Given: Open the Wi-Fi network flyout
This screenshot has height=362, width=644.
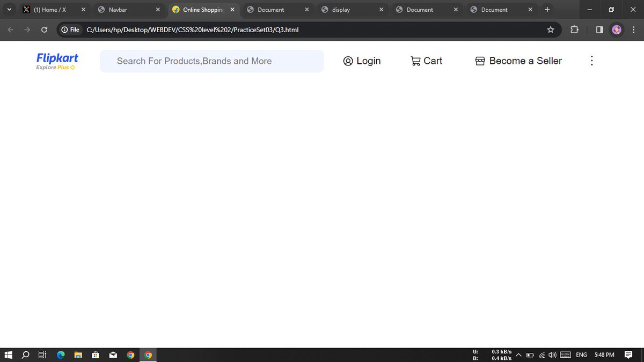Looking at the screenshot, I should pyautogui.click(x=541, y=355).
